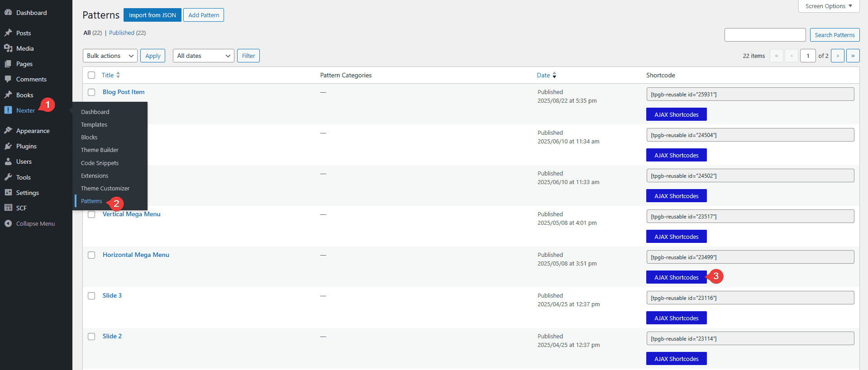
Task: Click the search patterns text field
Action: click(765, 35)
